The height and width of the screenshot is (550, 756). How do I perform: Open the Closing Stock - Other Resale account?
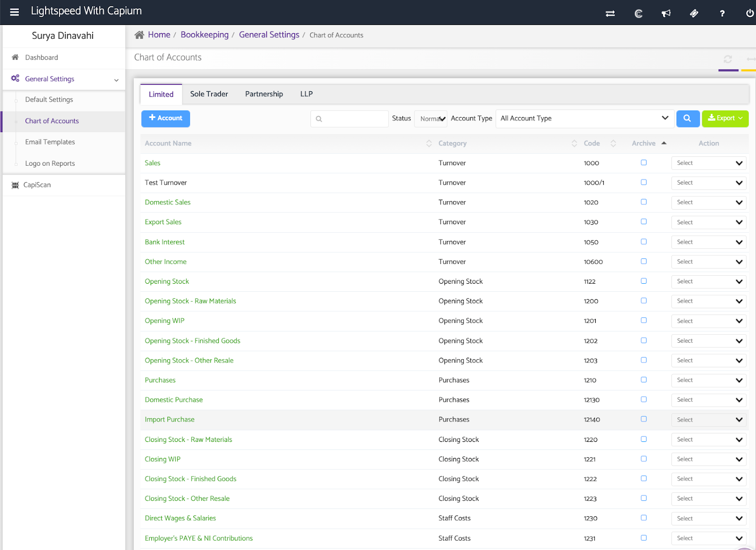pyautogui.click(x=187, y=499)
